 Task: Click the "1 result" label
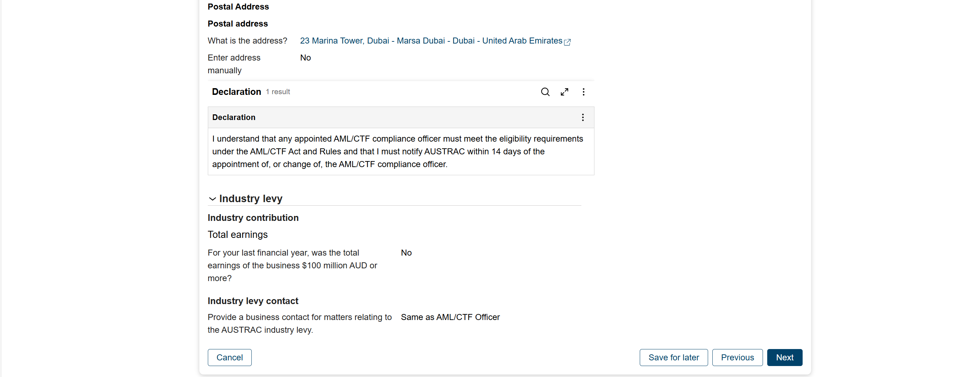pyautogui.click(x=278, y=92)
